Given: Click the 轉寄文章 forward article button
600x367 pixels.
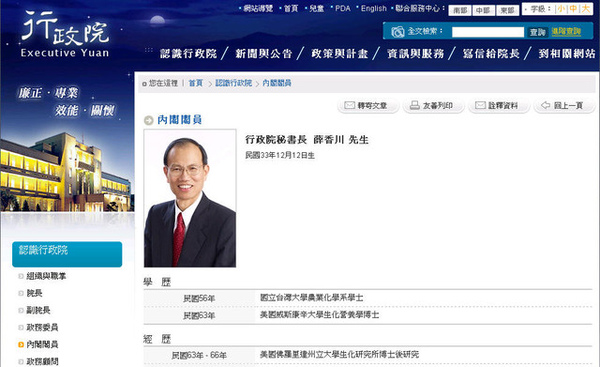Looking at the screenshot, I should tap(368, 105).
